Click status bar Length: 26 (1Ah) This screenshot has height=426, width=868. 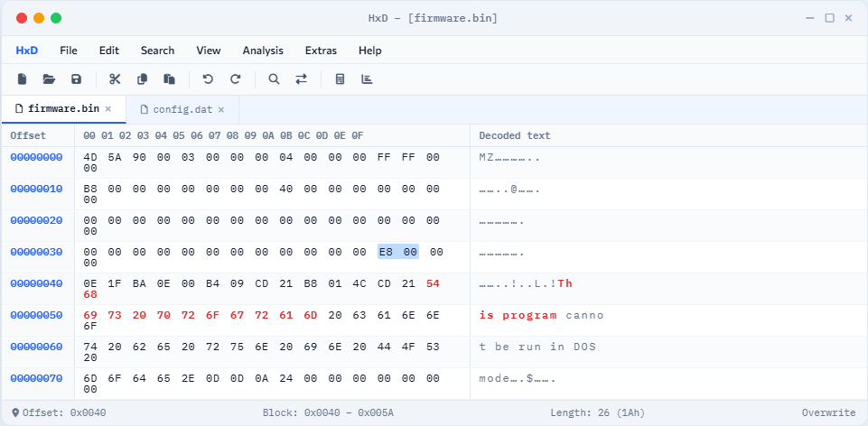(597, 412)
